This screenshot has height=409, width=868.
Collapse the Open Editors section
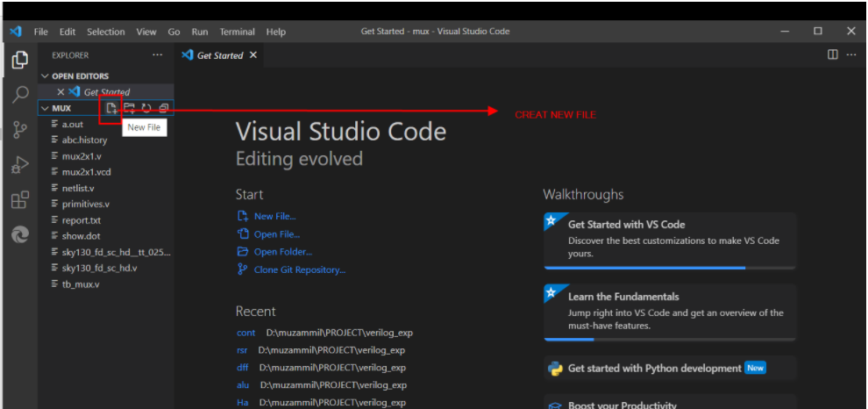point(45,76)
